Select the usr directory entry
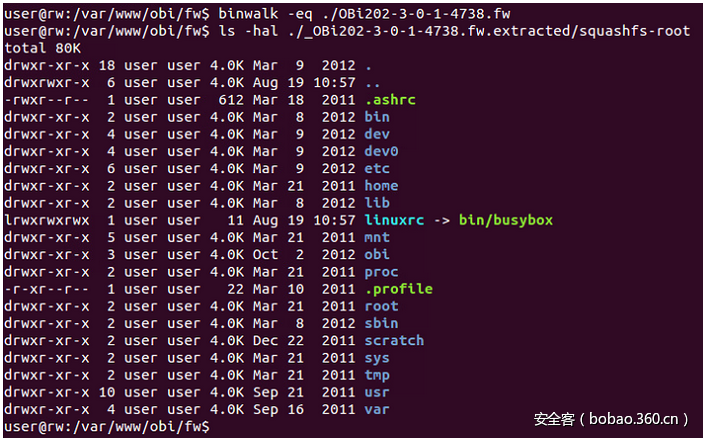Image resolution: width=704 pixels, height=438 pixels. [x=377, y=391]
